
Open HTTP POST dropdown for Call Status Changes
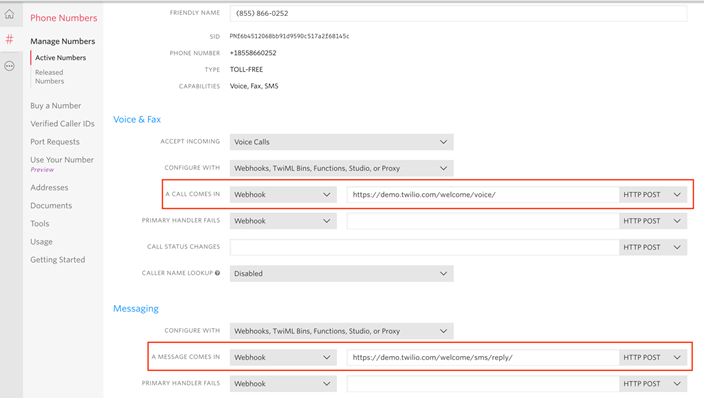coord(653,247)
